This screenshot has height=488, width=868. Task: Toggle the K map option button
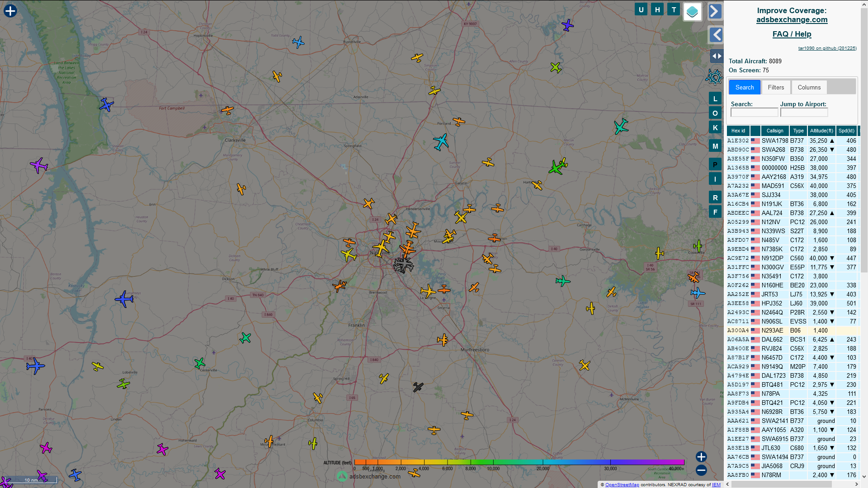(715, 127)
